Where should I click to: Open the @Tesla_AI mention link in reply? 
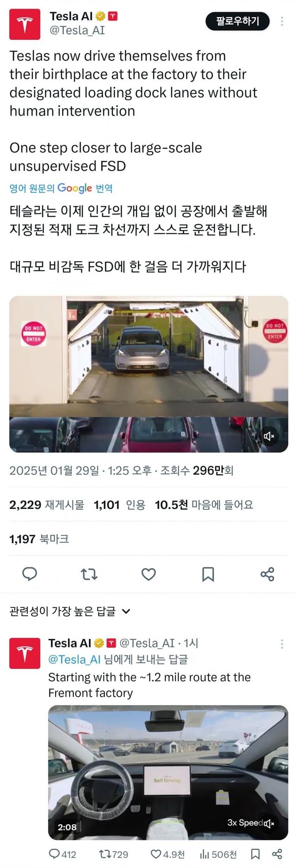[x=74, y=659]
